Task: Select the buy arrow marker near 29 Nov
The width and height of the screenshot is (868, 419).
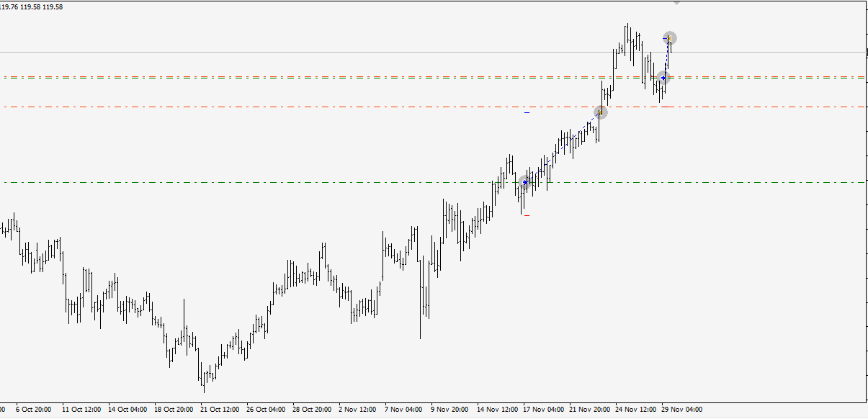Action: pyautogui.click(x=663, y=78)
